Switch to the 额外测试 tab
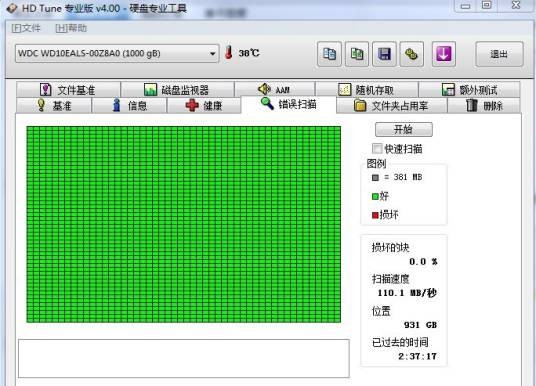536x386 pixels. (469, 90)
